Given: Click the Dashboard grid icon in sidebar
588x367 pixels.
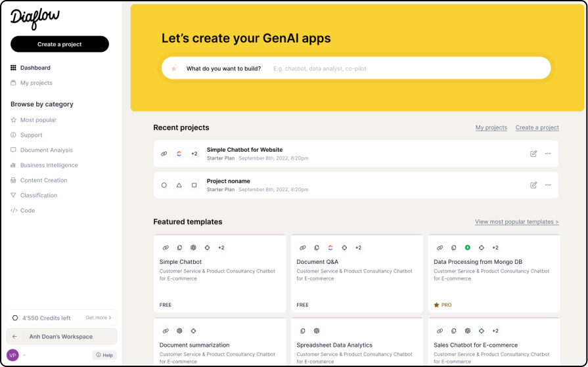Looking at the screenshot, I should [x=14, y=68].
